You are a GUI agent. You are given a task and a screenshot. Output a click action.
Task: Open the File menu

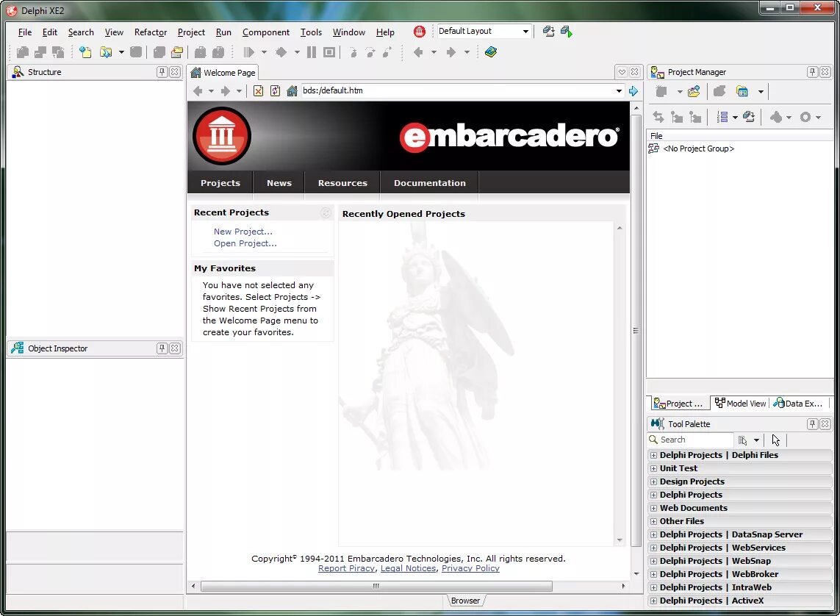(x=25, y=32)
